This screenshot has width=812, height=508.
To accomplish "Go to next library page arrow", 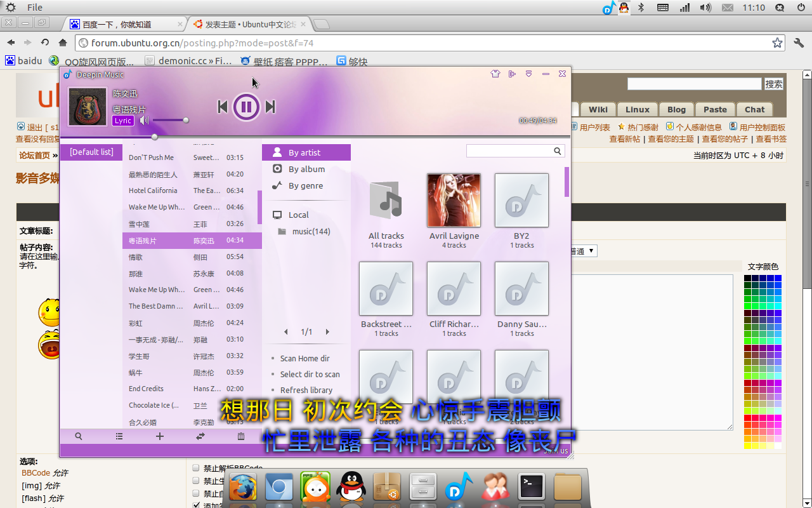I will (x=327, y=331).
